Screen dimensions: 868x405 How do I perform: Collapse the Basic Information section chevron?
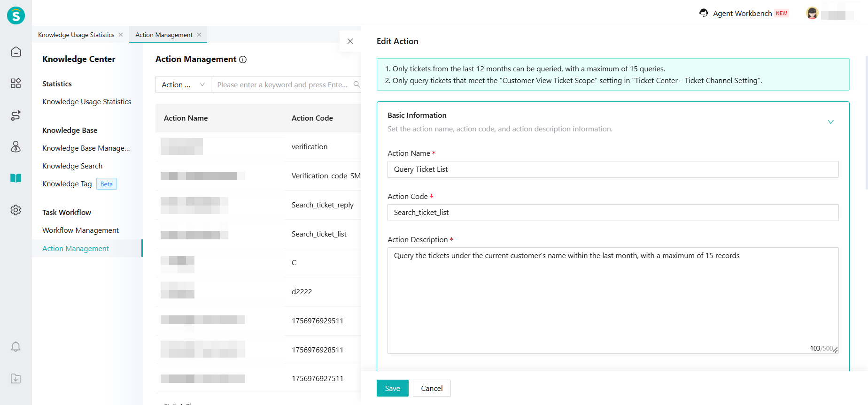[830, 122]
